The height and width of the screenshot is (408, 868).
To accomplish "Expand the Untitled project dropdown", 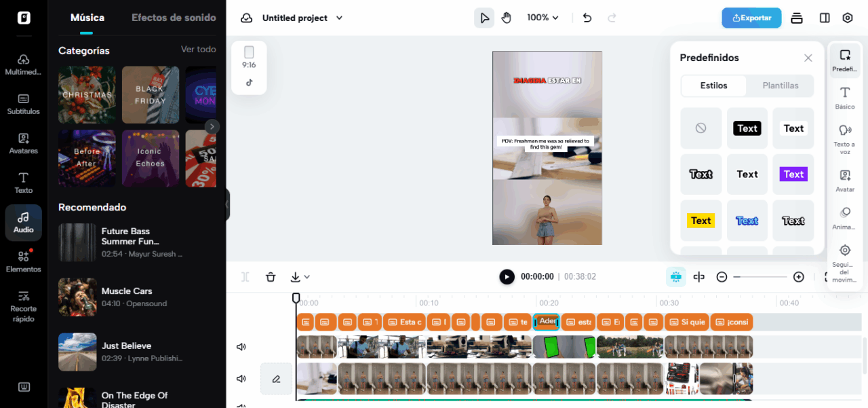I will click(340, 18).
